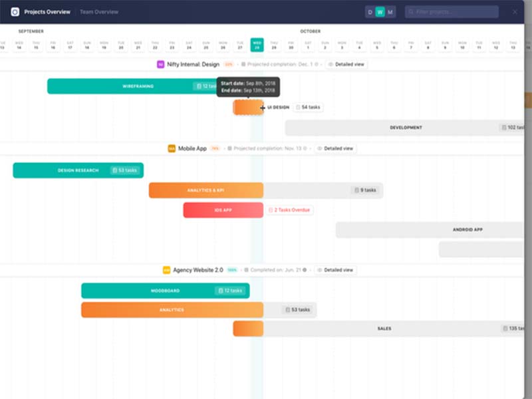Click the 2 Tasks Overdue link

[291, 209]
